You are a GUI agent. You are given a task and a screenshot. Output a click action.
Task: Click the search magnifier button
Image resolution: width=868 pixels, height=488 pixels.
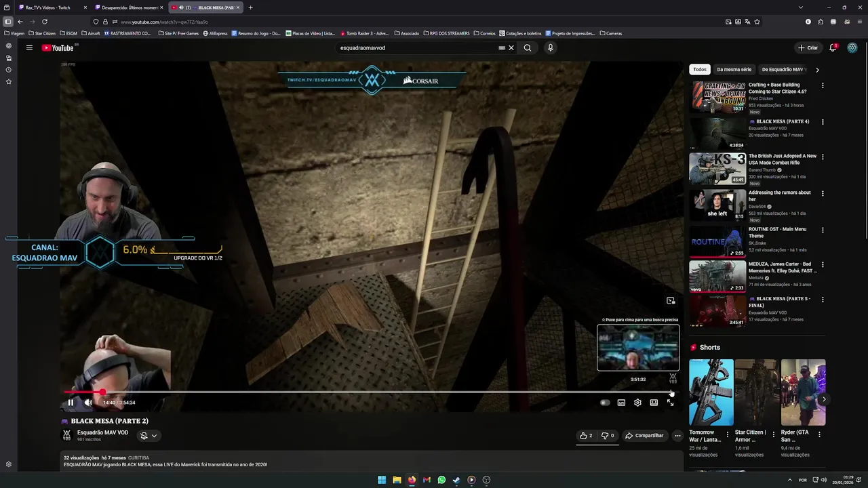(528, 48)
